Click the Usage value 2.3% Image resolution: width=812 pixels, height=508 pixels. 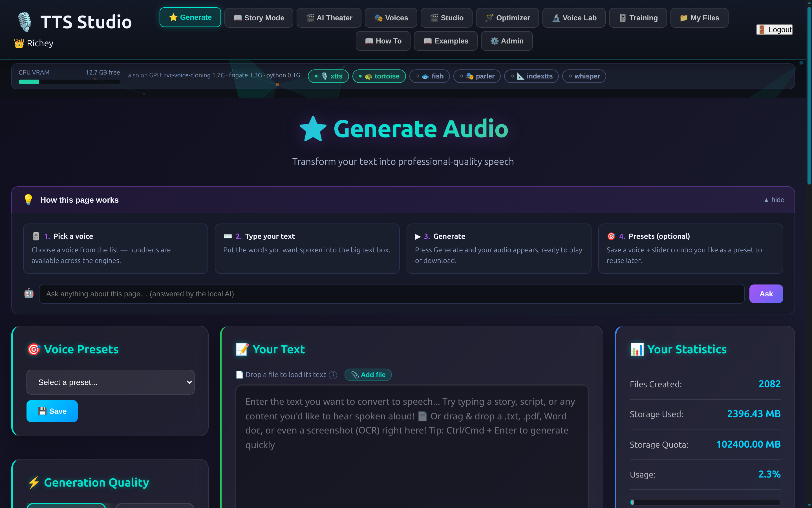click(769, 474)
